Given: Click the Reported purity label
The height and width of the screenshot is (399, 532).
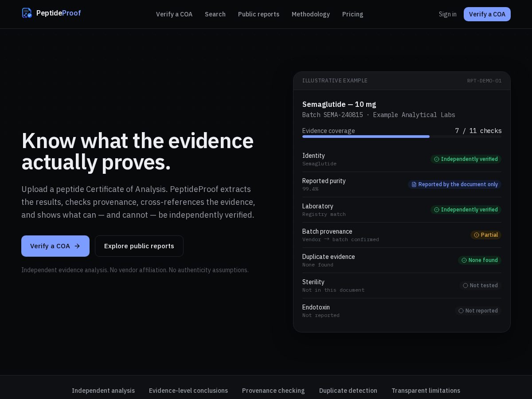Looking at the screenshot, I should [x=324, y=181].
